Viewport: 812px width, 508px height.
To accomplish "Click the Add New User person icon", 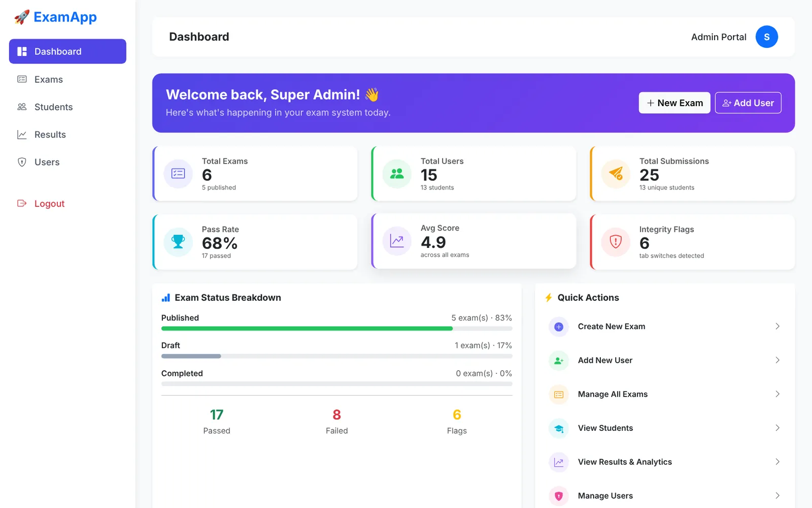I will coord(559,361).
